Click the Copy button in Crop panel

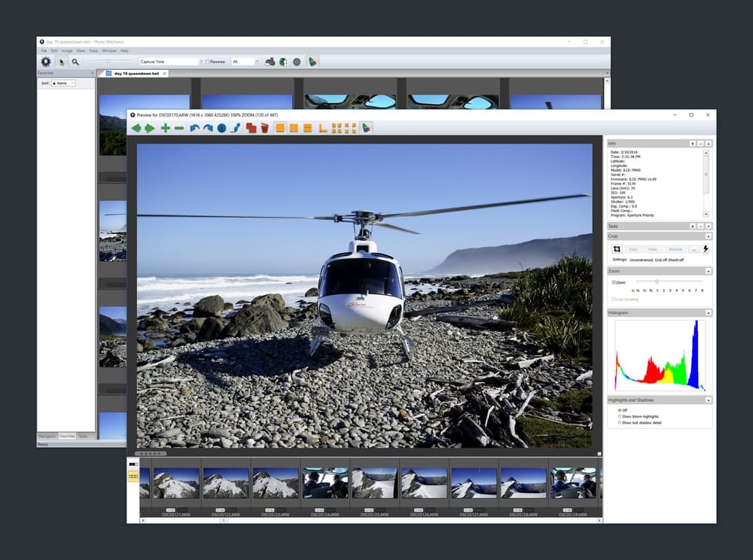tap(633, 249)
